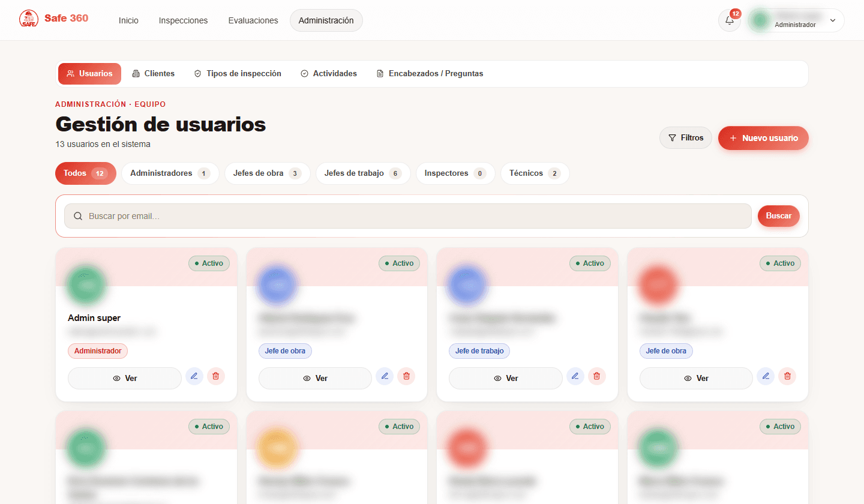Select the Administración menu item
This screenshot has height=504, width=864.
[326, 20]
